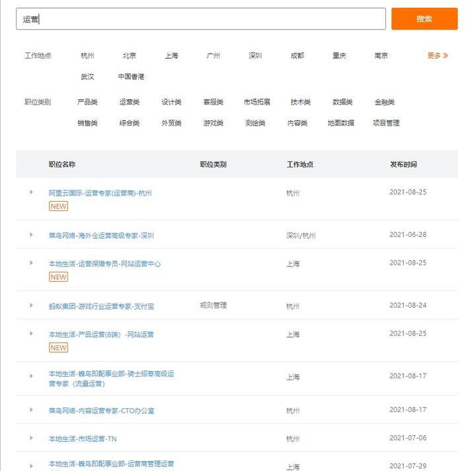Filter by 产品类 job category
476x471 pixels.
pos(87,102)
